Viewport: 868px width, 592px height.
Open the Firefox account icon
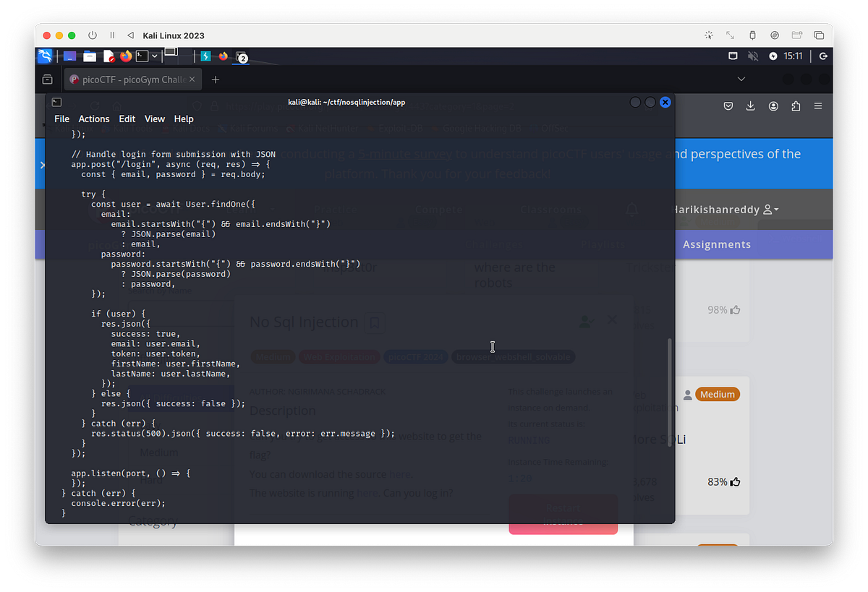point(773,106)
